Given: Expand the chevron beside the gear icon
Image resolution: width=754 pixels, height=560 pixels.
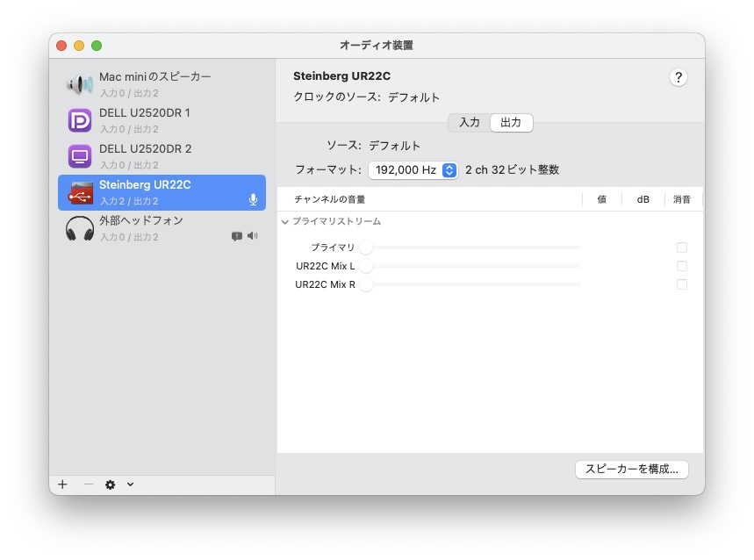Looking at the screenshot, I should (130, 485).
